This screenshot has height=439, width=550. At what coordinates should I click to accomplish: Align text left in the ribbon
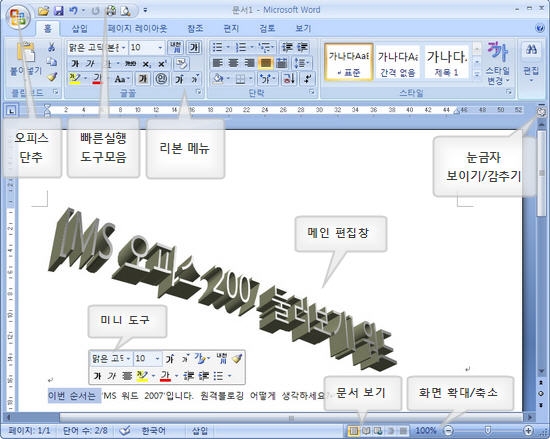tap(217, 63)
